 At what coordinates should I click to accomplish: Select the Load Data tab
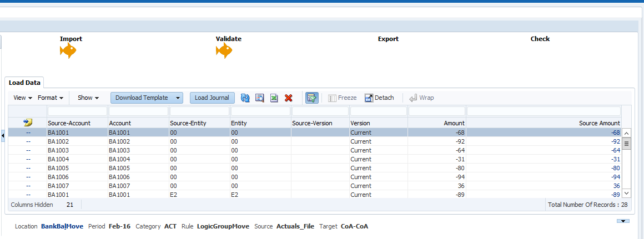click(x=24, y=83)
